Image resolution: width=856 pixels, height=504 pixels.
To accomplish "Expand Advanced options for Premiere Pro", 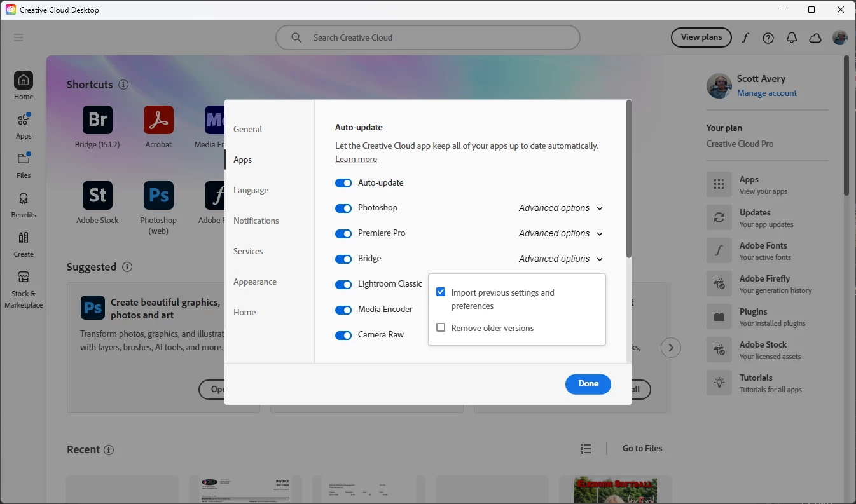I will (560, 233).
